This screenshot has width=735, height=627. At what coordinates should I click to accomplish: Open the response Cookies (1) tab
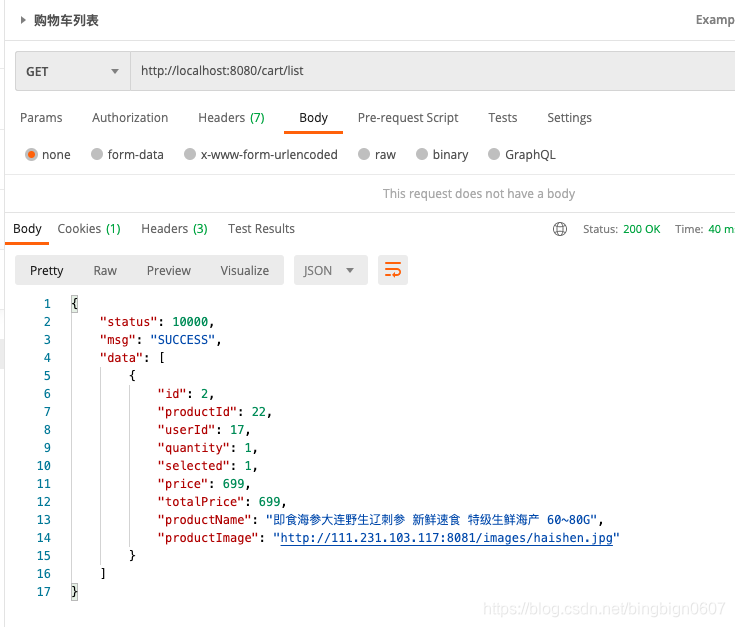[x=89, y=229]
